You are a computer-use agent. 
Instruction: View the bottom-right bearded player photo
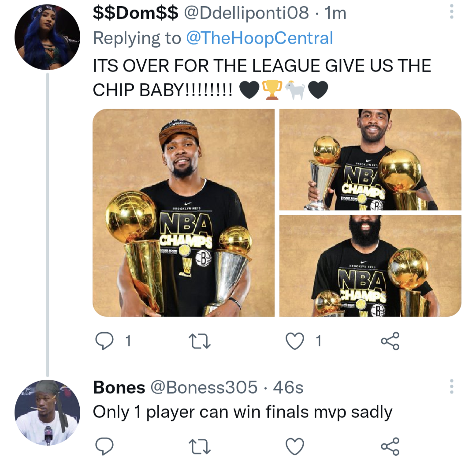(x=370, y=266)
